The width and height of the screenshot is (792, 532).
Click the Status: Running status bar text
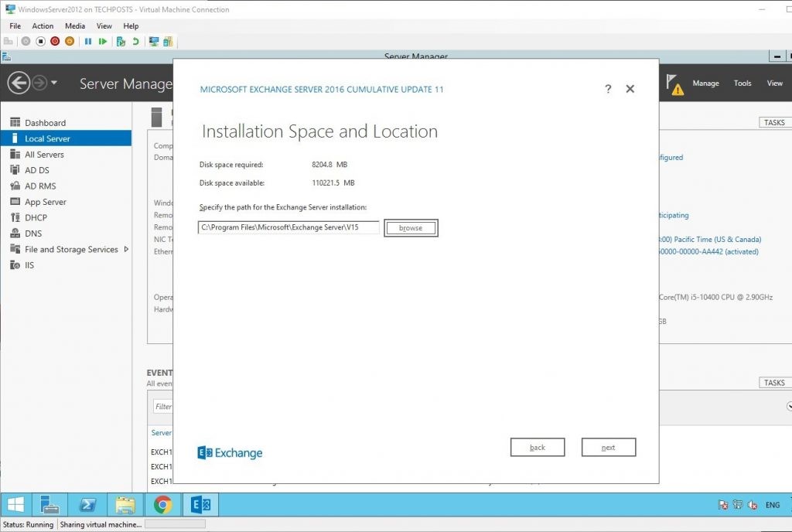coord(29,524)
